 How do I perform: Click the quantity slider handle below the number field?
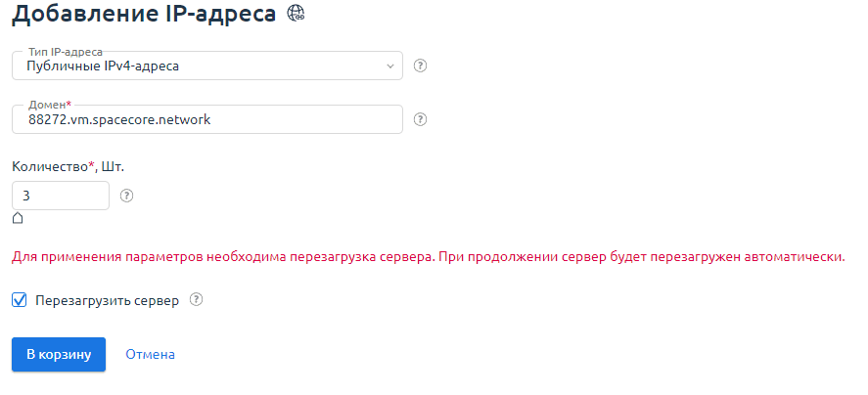point(18,217)
